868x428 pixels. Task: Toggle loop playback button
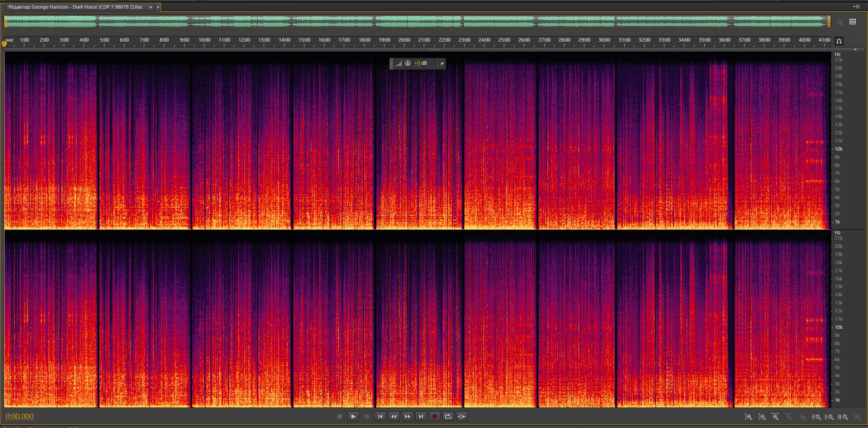pos(448,416)
